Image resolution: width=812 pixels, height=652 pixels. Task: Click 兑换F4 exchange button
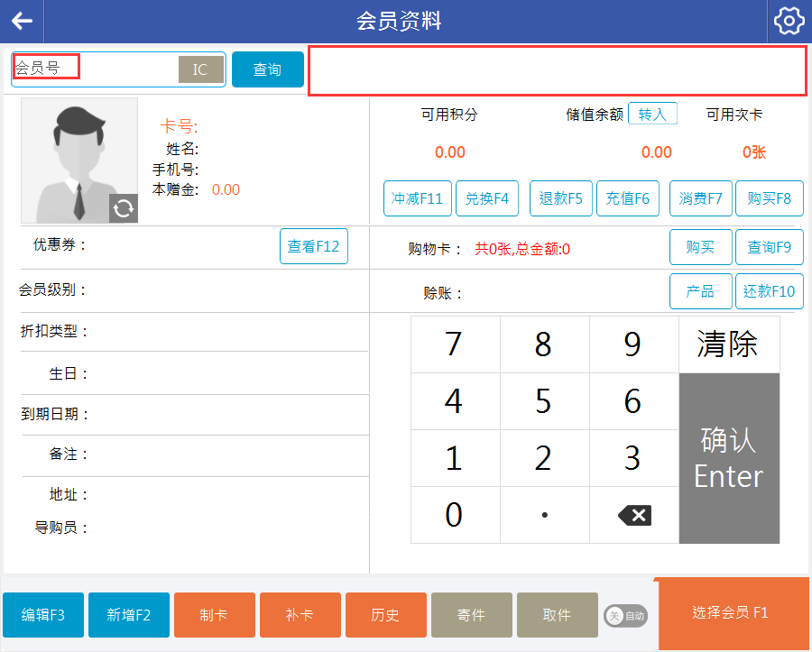coord(487,198)
